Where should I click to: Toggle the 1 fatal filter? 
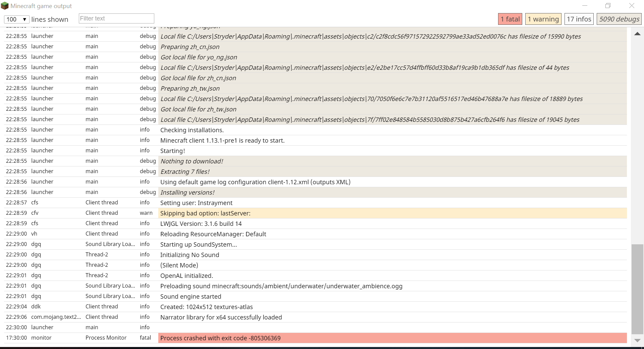point(510,19)
